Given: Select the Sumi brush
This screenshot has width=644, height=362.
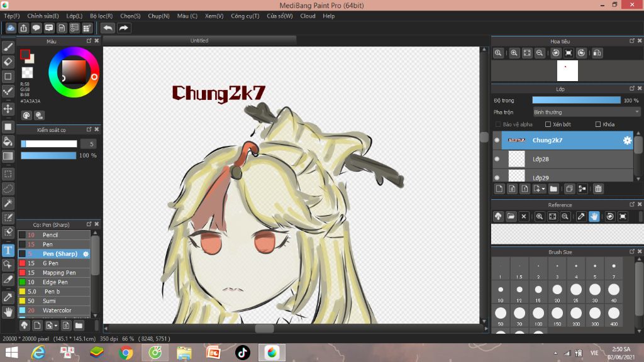Looking at the screenshot, I should pyautogui.click(x=54, y=301).
